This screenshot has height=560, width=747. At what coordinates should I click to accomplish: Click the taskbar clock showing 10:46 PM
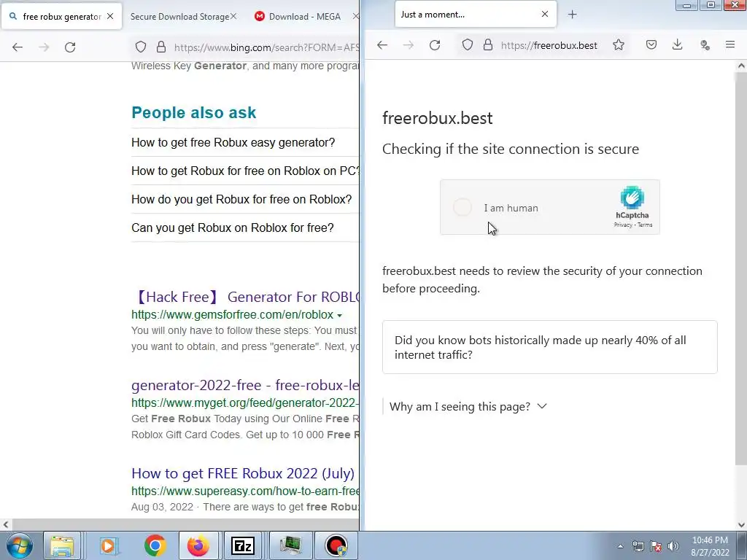coord(710,546)
